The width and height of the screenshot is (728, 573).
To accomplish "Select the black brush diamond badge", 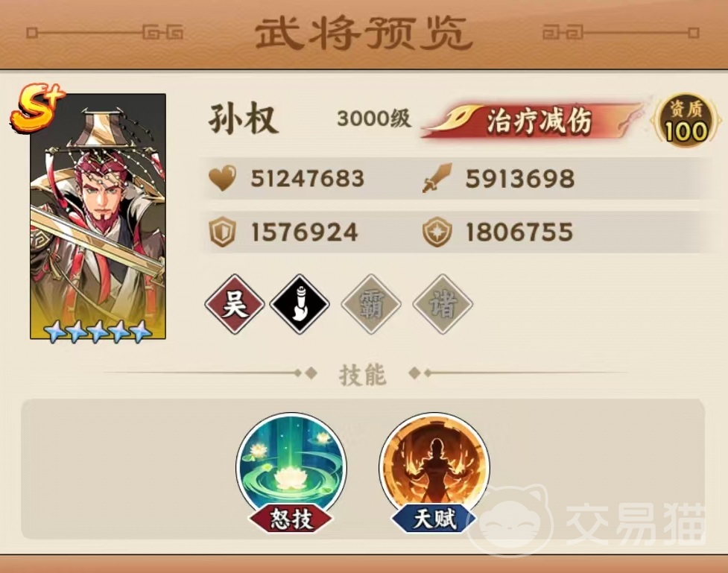I will click(x=300, y=304).
